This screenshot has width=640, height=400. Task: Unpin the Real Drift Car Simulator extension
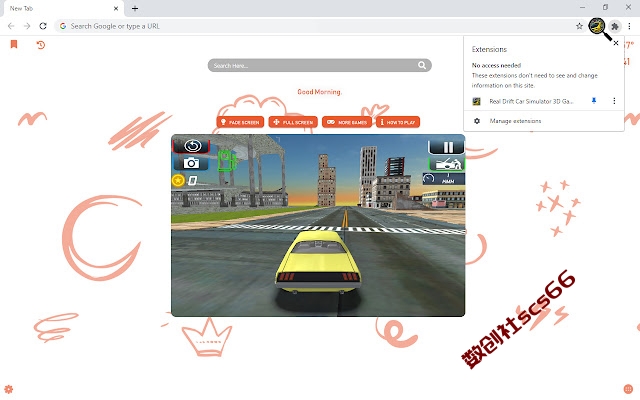[594, 101]
